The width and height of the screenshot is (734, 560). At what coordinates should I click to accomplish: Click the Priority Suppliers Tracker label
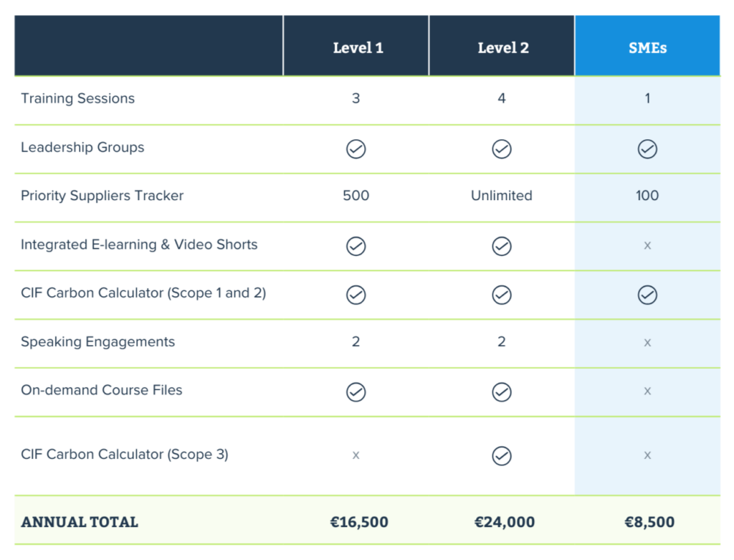(x=102, y=196)
